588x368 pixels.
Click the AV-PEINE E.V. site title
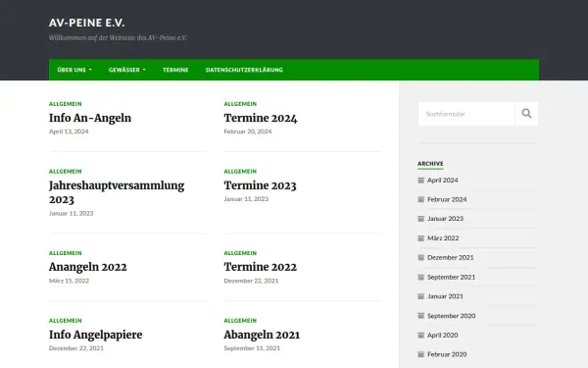86,23
